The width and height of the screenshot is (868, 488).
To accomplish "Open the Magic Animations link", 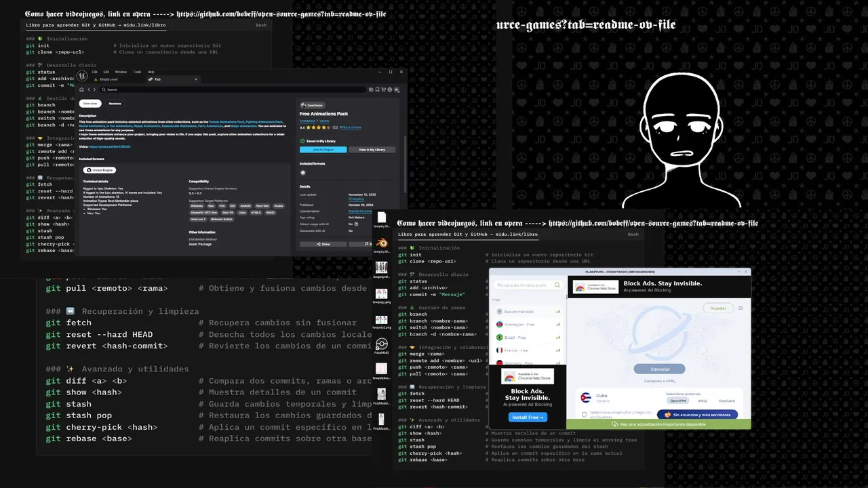I will [243, 126].
